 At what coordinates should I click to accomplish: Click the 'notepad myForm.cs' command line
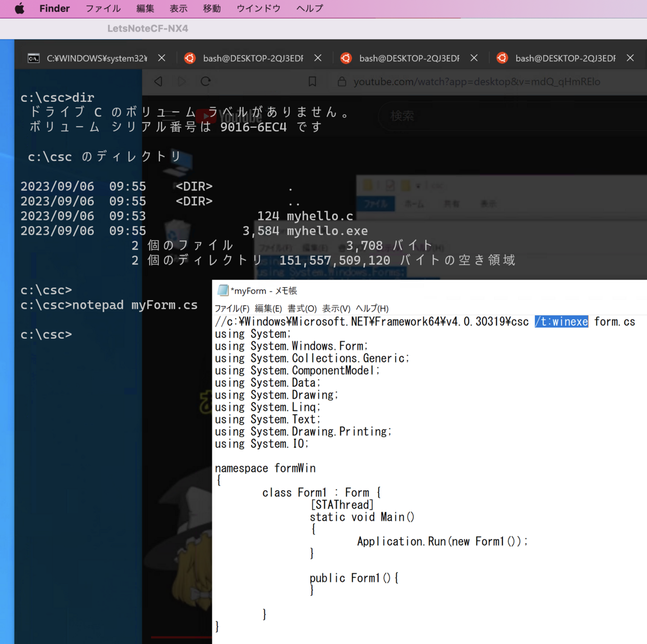point(109,305)
